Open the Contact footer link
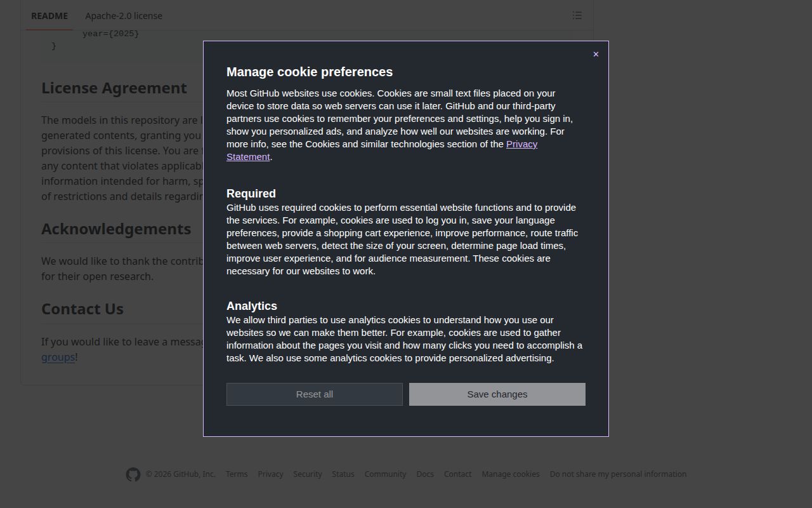 (457, 474)
